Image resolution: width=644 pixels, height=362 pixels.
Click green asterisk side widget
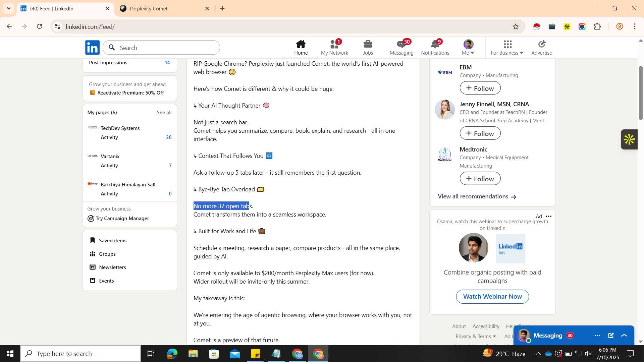(629, 139)
